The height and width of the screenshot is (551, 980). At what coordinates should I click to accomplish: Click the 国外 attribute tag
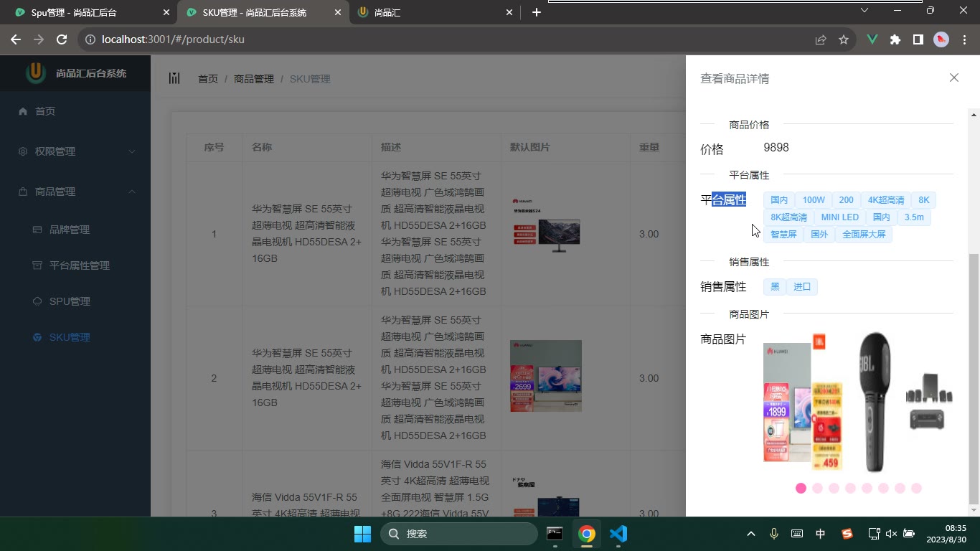pos(819,235)
